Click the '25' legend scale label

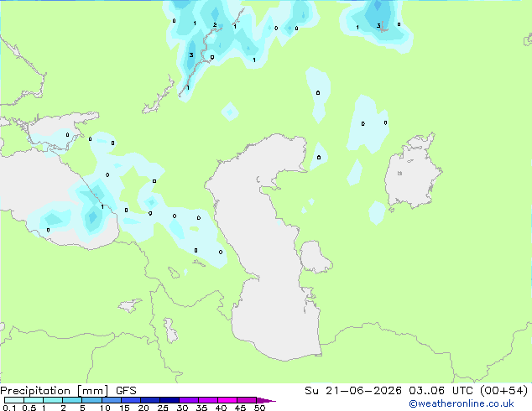pyautogui.click(x=163, y=408)
